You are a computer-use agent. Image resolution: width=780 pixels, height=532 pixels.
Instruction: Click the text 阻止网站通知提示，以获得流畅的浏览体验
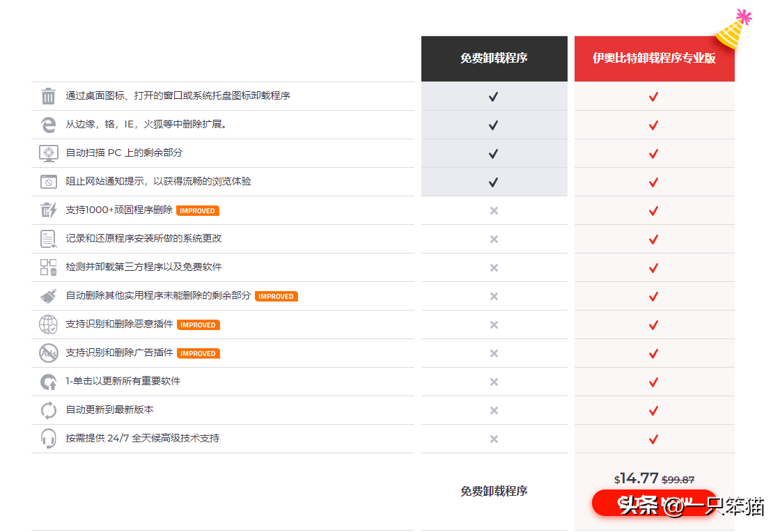click(x=158, y=182)
